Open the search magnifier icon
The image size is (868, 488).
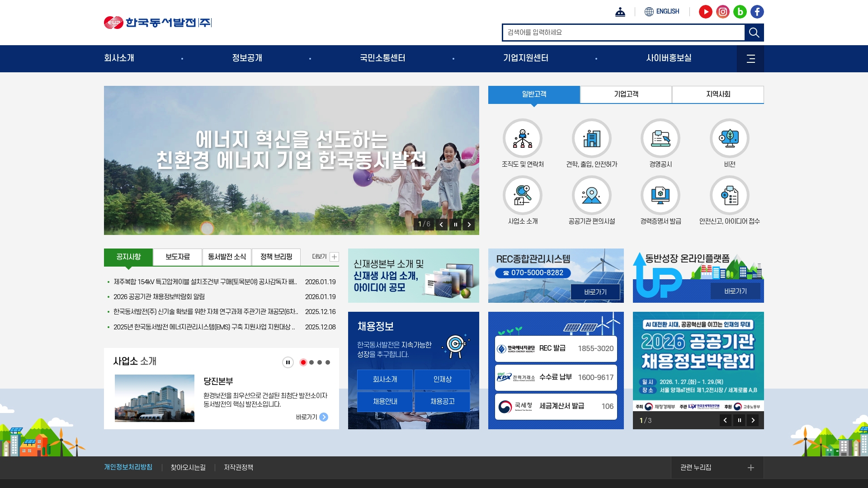click(x=754, y=32)
